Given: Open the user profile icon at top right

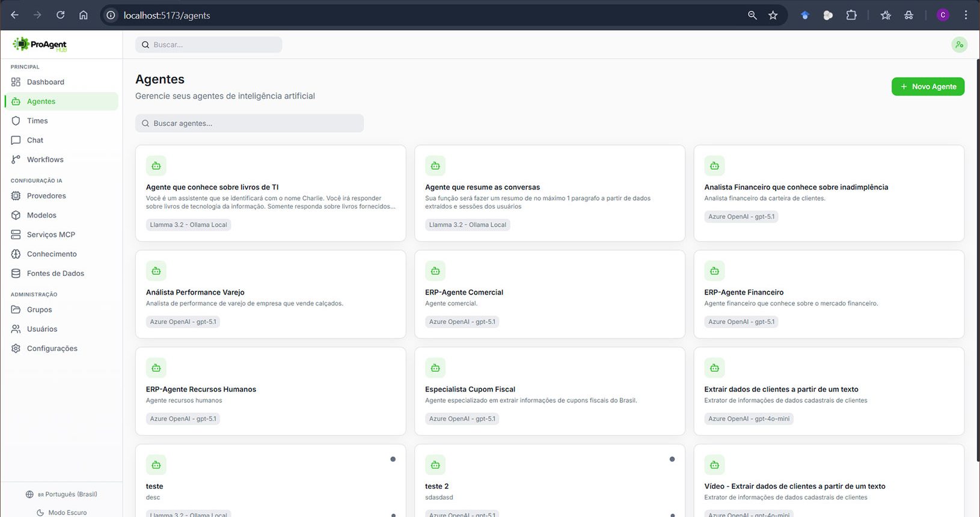Looking at the screenshot, I should [x=959, y=44].
